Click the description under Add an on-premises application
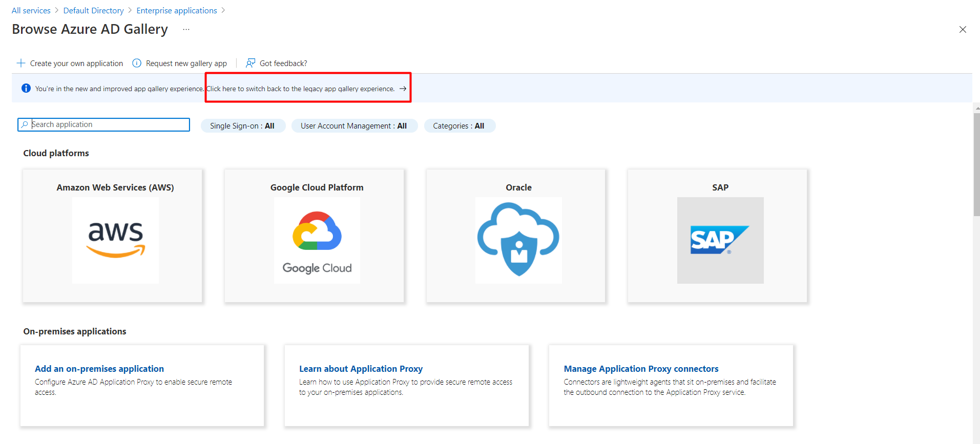The height and width of the screenshot is (444, 980). pyautogui.click(x=133, y=387)
